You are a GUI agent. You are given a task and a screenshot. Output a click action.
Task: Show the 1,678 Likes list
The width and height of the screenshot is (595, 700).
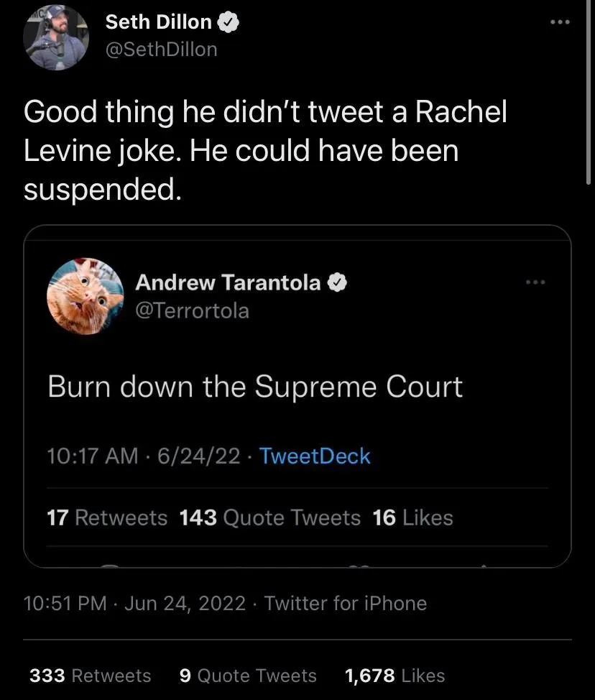(395, 676)
